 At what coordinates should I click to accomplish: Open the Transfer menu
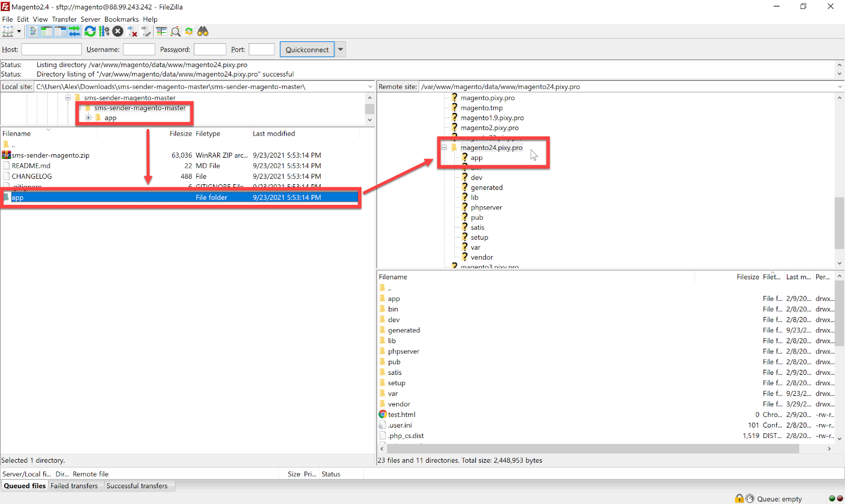point(64,19)
